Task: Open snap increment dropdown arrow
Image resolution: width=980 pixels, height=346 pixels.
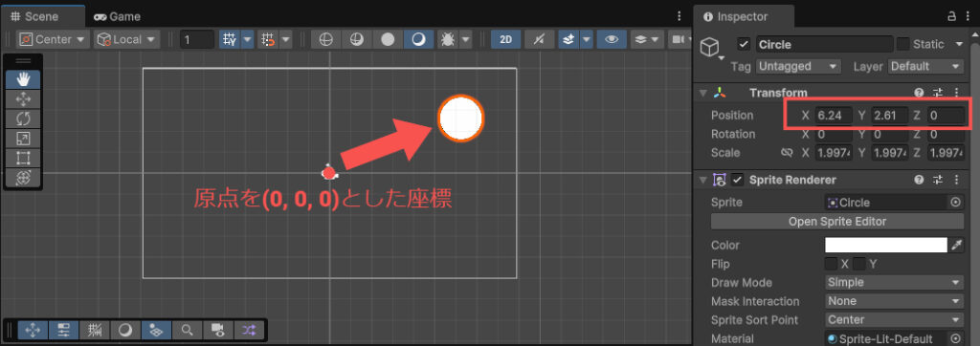Action: pos(285,39)
